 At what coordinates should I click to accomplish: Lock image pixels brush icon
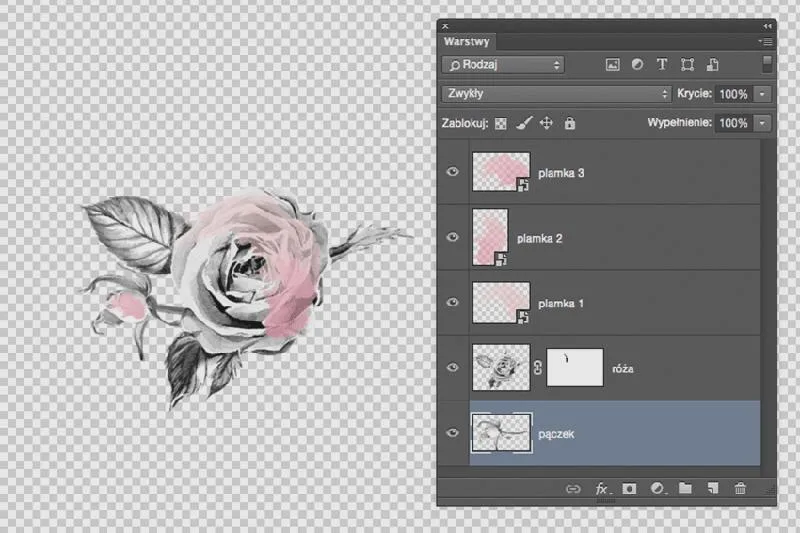524,123
